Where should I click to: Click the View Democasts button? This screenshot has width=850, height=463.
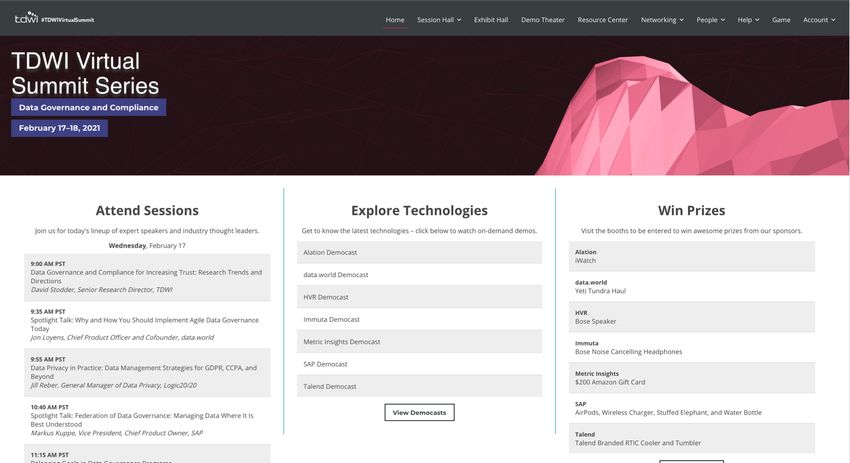tap(419, 412)
